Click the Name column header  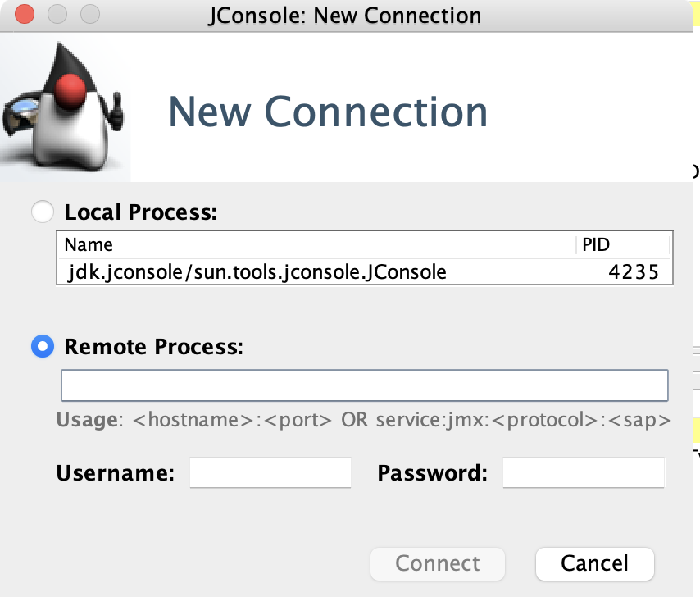coord(90,244)
